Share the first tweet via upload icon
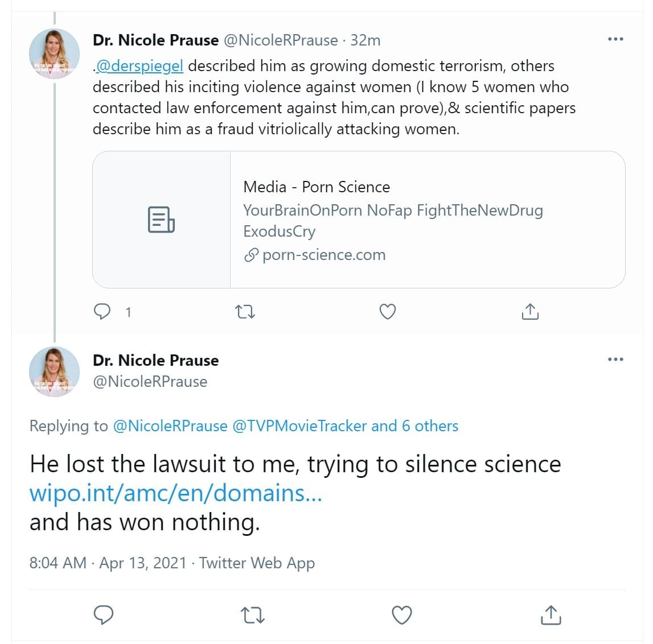 [x=530, y=311]
